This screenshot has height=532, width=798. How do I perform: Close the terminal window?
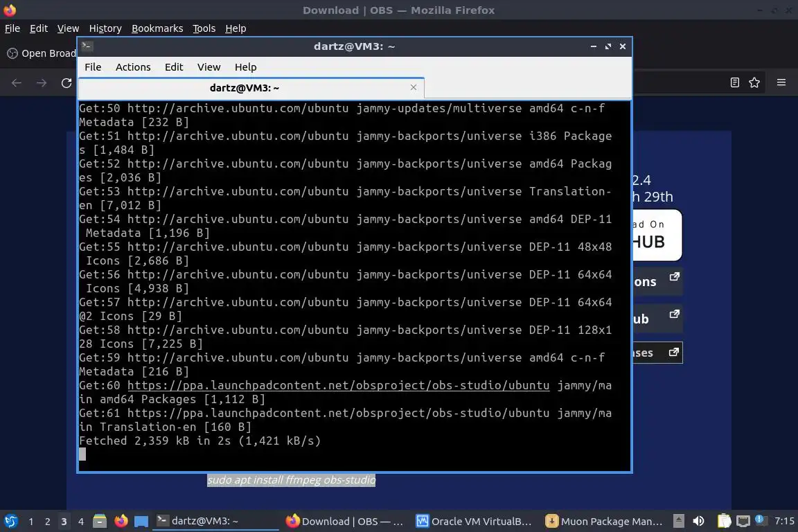(x=623, y=46)
